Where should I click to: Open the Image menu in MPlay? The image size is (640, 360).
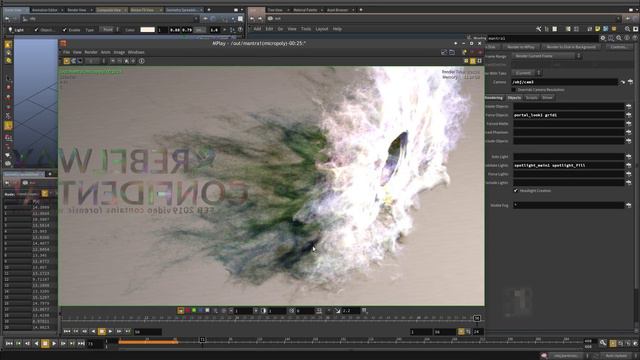point(119,52)
